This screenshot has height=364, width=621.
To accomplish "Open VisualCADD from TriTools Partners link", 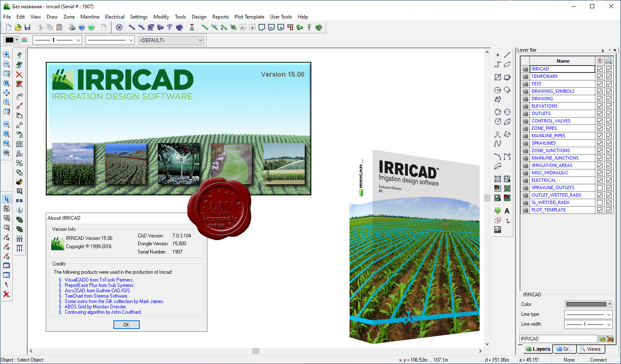I will 99,280.
